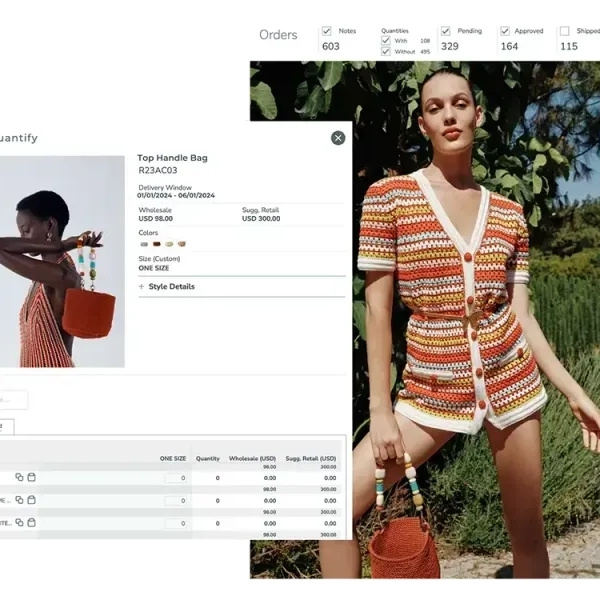Click the copy icon in the second row
Viewport: 600px width, 600px height.
coord(19,500)
